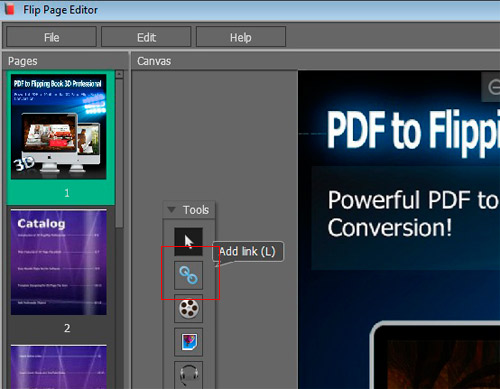Choose the headphones sound tool
Screen dimensions: 500x389
coord(188,375)
